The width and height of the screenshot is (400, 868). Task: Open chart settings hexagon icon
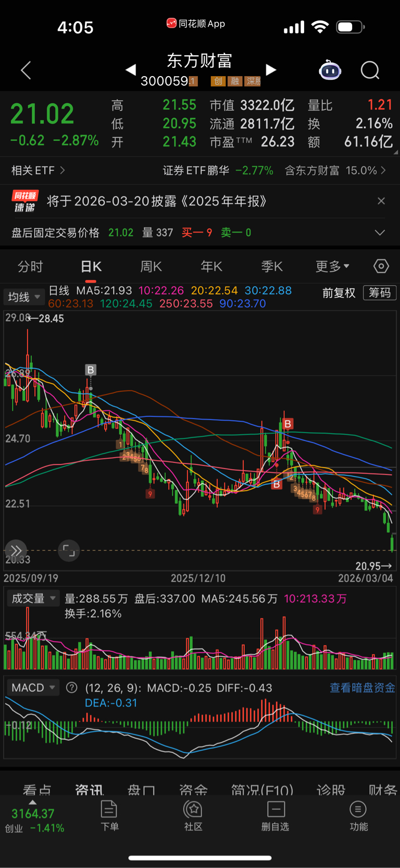[x=381, y=266]
